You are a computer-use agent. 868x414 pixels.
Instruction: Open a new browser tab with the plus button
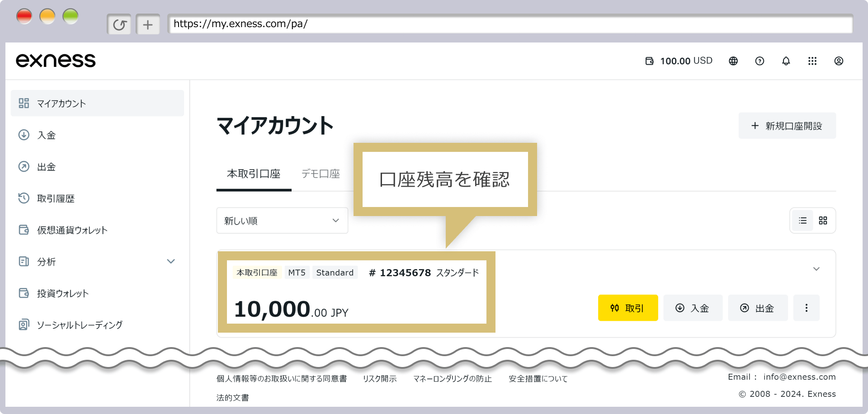148,24
